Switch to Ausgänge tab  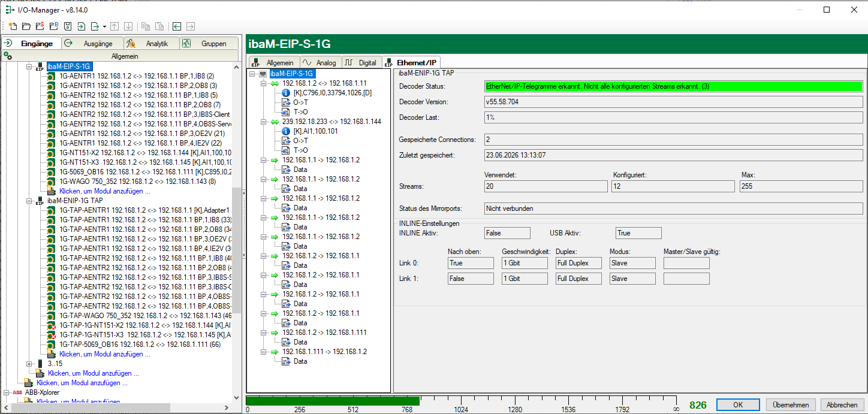92,43
